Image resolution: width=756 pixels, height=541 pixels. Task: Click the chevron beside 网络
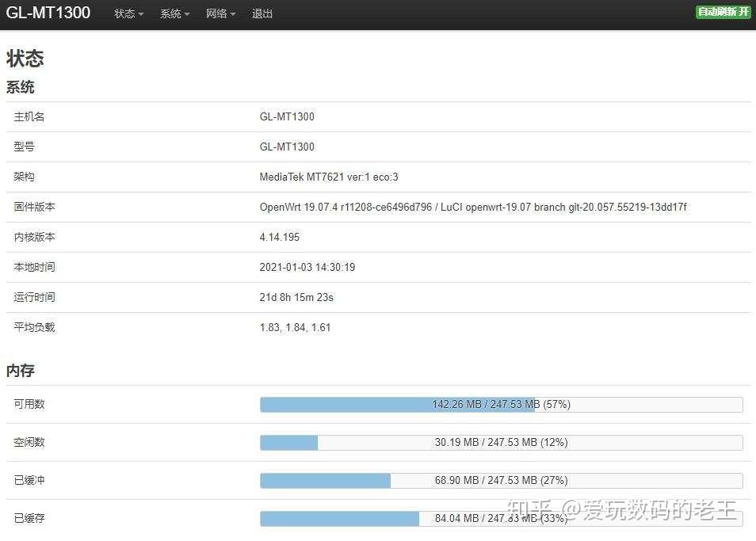(232, 14)
